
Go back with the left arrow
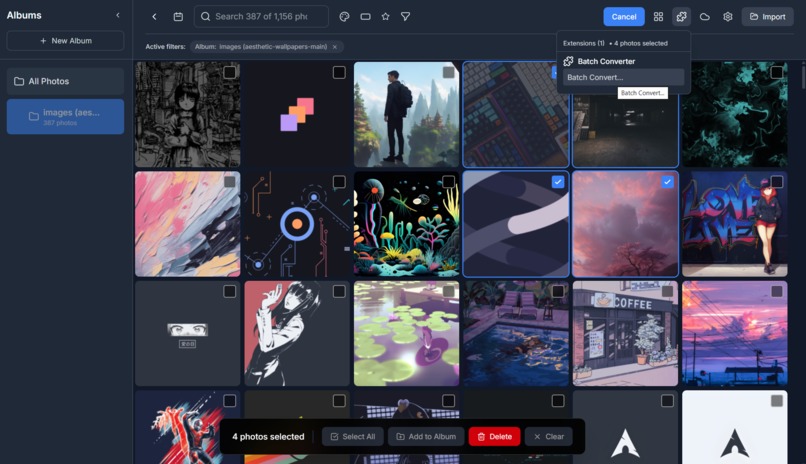(154, 16)
